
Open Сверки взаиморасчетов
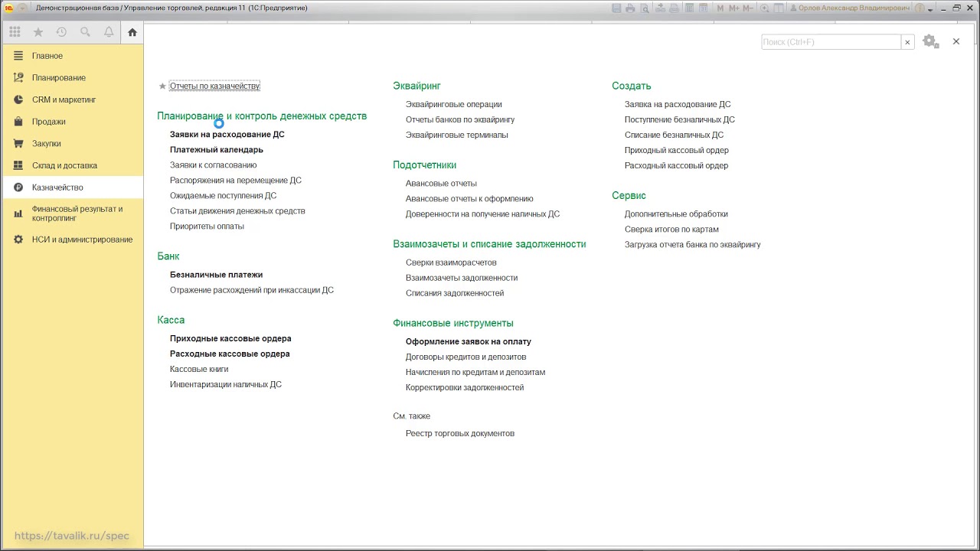click(451, 262)
